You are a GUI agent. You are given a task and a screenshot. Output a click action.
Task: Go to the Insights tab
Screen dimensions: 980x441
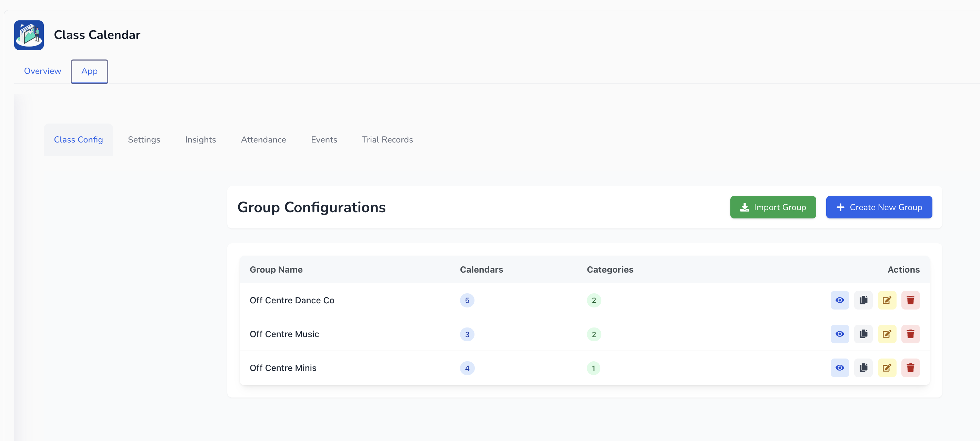pyautogui.click(x=200, y=140)
